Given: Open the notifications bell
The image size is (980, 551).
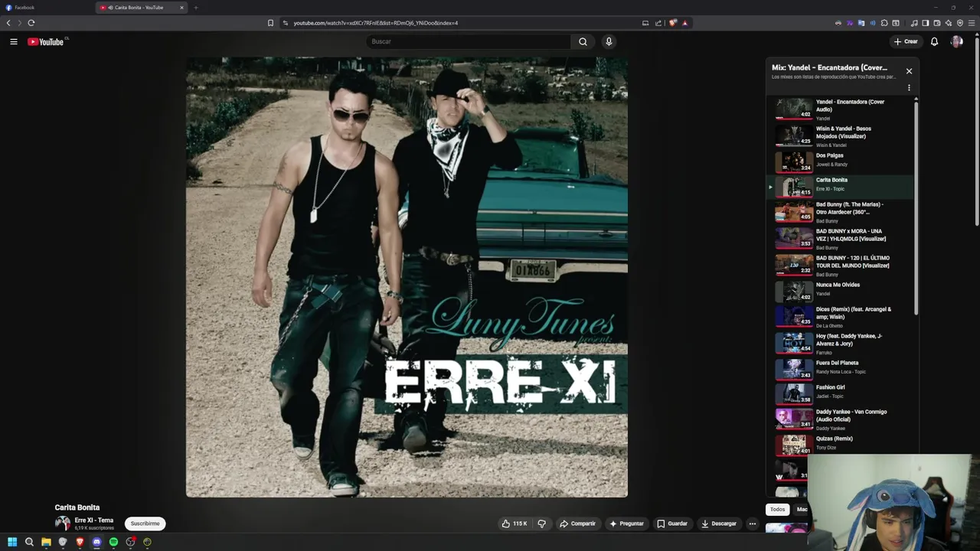Looking at the screenshot, I should coord(934,41).
